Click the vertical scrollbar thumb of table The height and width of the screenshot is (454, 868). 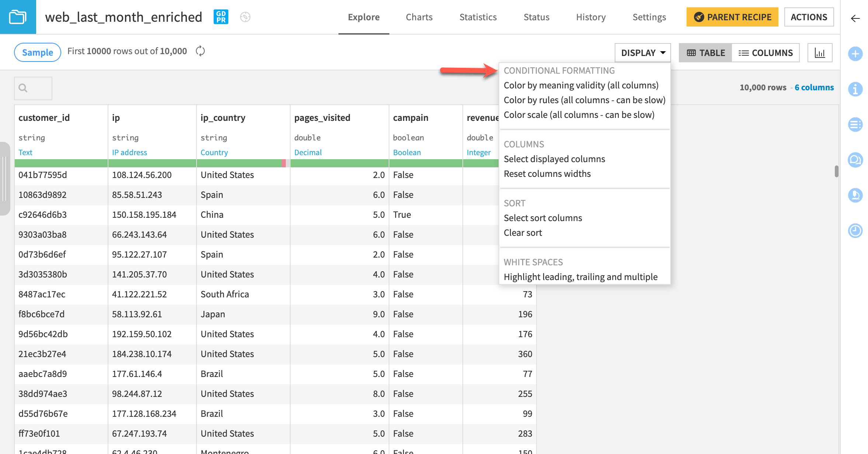click(x=837, y=171)
